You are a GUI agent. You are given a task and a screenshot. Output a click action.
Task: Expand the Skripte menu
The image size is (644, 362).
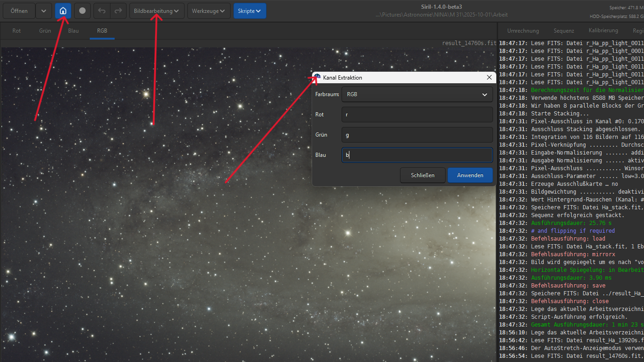click(249, 11)
